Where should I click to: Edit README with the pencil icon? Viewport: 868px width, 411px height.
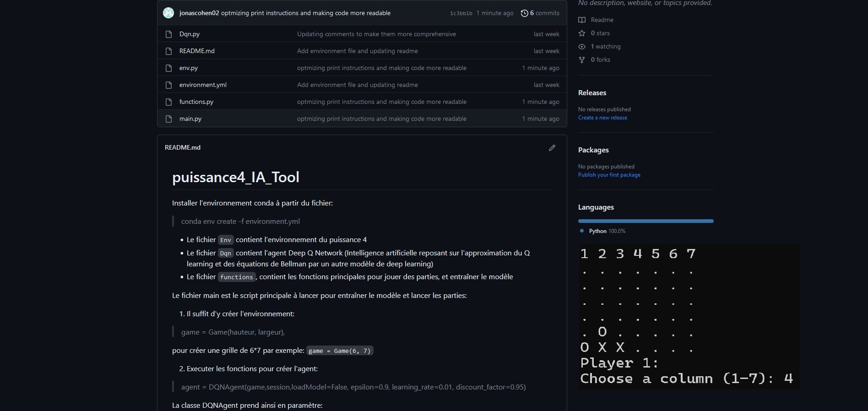pos(552,148)
